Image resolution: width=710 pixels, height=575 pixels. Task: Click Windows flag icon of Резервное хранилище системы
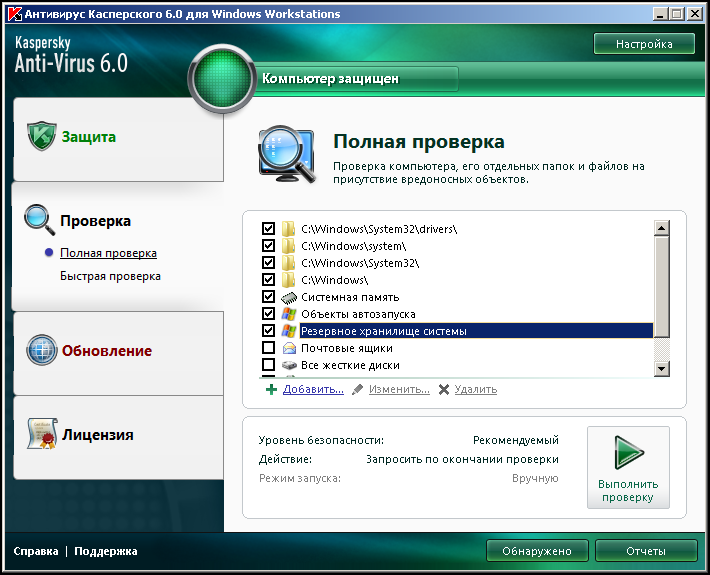click(288, 331)
